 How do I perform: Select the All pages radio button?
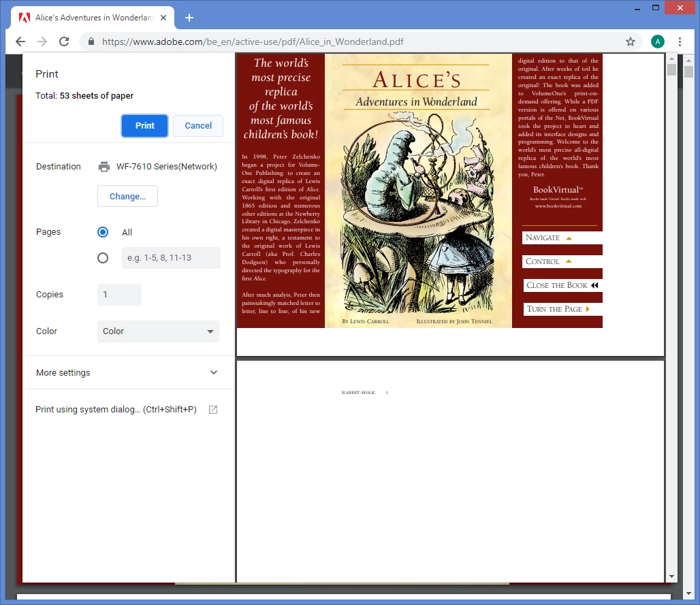[103, 232]
